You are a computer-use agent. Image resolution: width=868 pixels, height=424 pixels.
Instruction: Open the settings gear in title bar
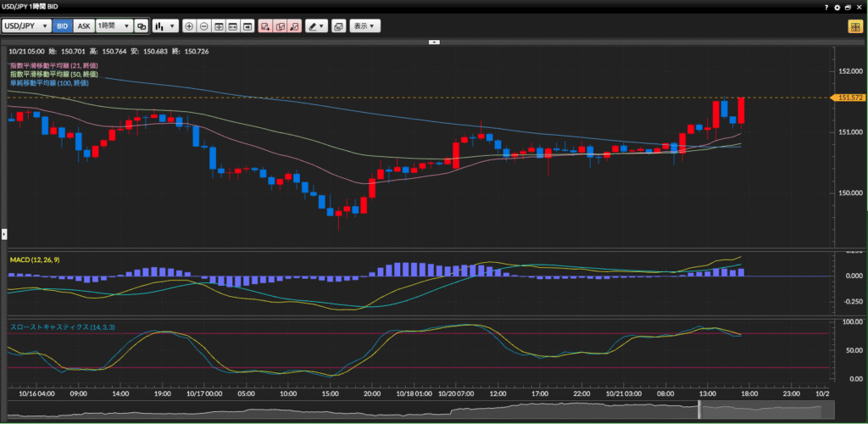(837, 7)
